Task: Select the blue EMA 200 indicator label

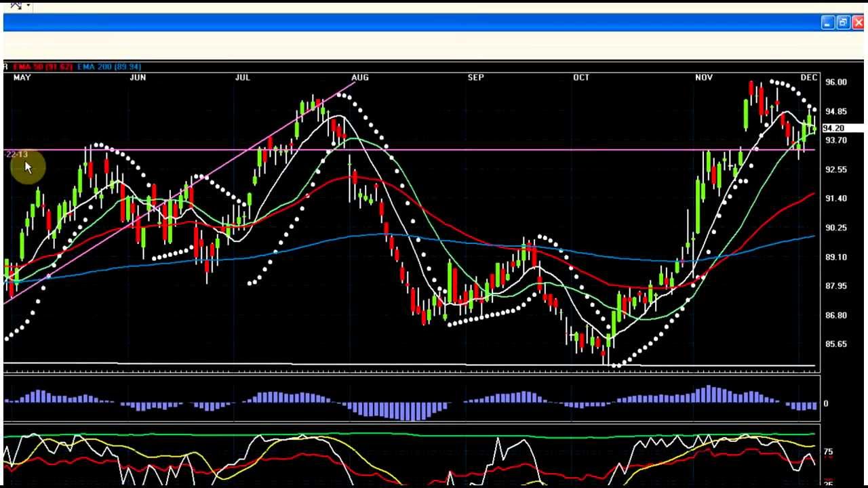Action: pos(108,66)
